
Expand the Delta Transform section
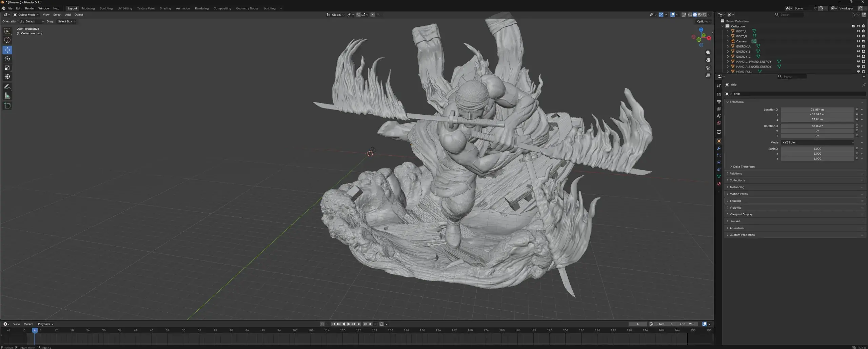click(744, 167)
